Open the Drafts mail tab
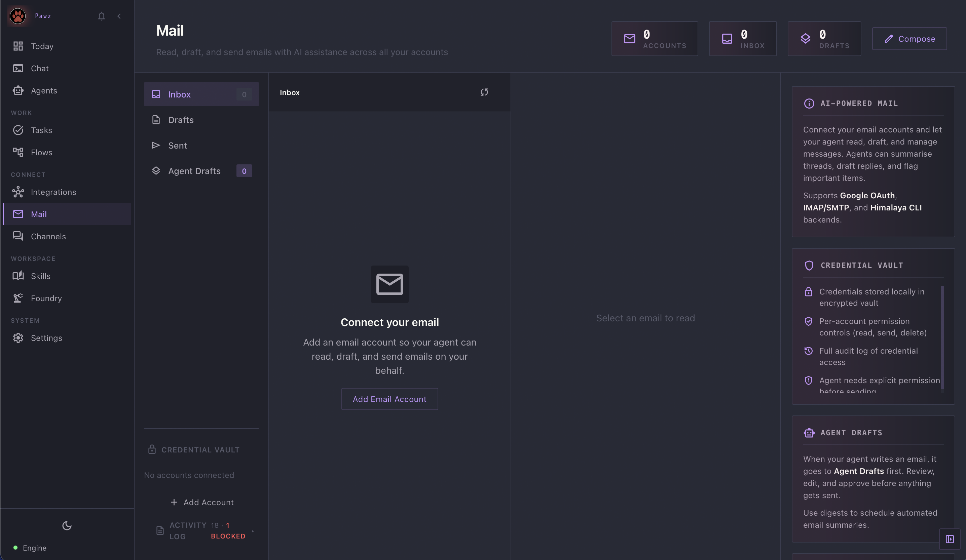 pos(181,120)
